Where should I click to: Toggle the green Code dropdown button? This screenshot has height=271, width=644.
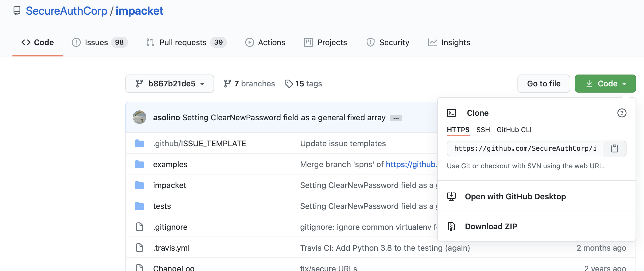[605, 84]
